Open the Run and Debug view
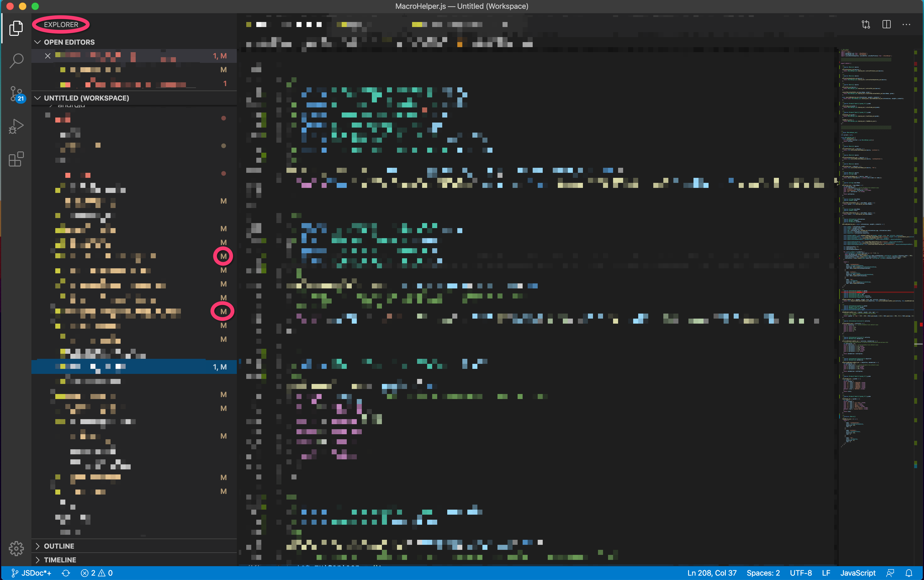The width and height of the screenshot is (924, 580). pos(16,126)
